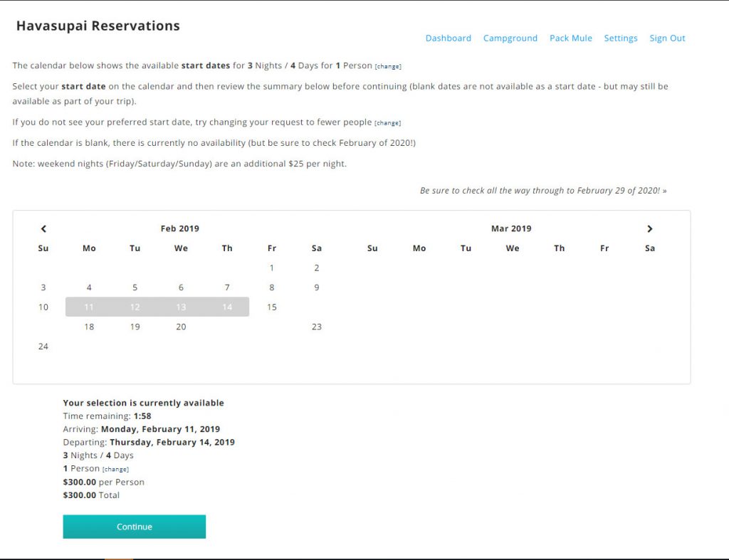Open the Campground menu item
Screen dimensions: 729x560
pos(510,38)
